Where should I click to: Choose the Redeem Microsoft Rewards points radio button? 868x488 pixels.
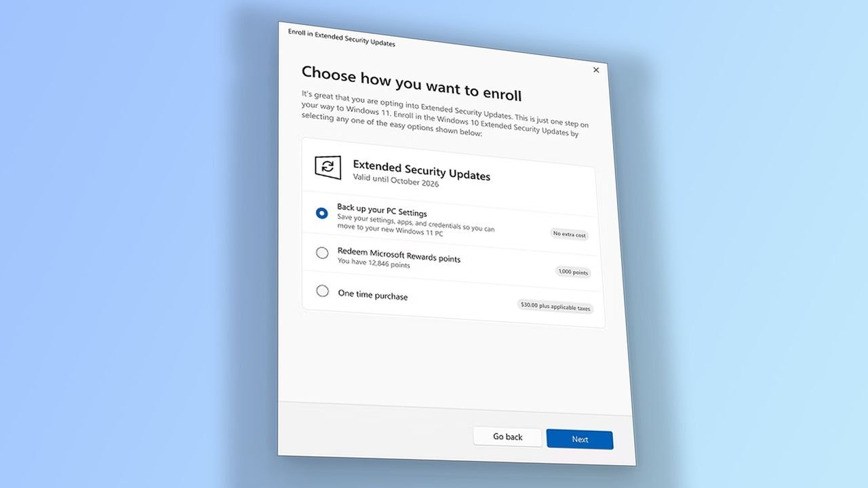click(x=322, y=253)
